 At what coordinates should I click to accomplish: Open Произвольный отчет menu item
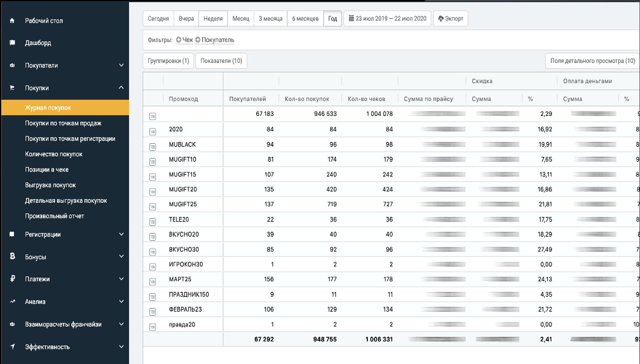tap(54, 216)
